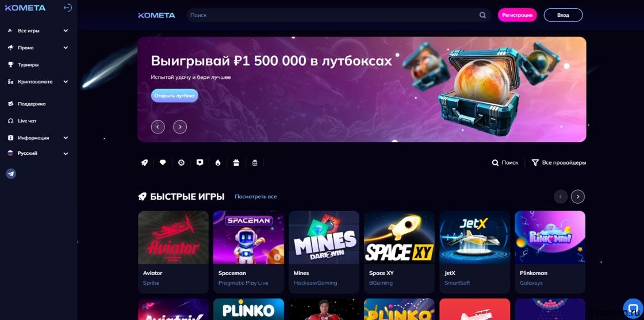Viewport: 644px width, 320px height.
Task: Select the heart favorites category icon
Action: [x=163, y=162]
